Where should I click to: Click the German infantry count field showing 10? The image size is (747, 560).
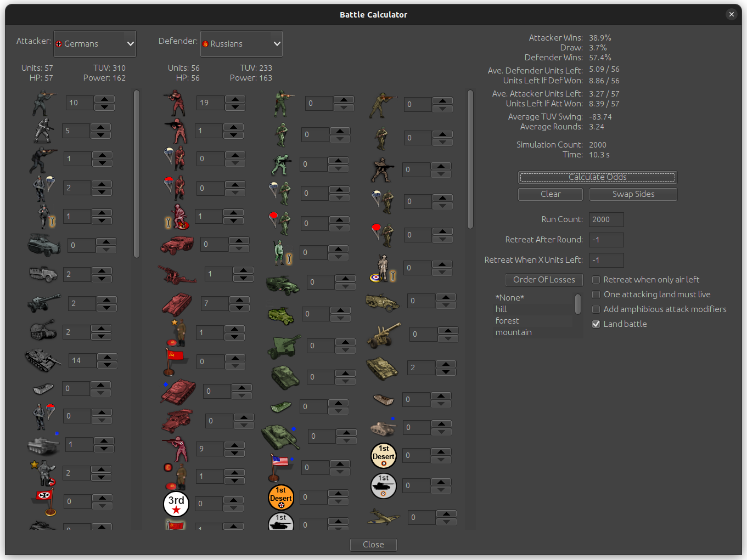pos(80,103)
